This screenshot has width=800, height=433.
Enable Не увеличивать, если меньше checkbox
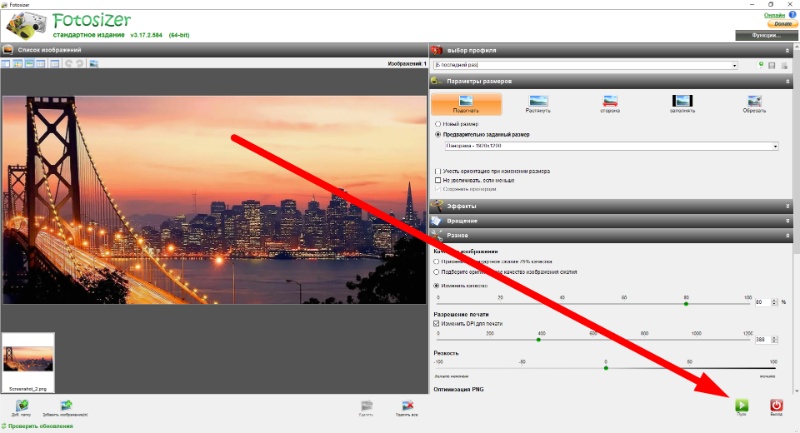(438, 180)
